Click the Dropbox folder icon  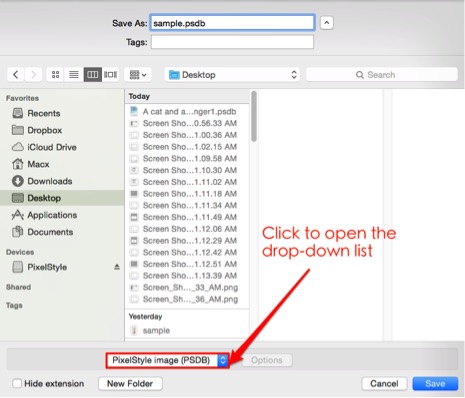pos(18,130)
